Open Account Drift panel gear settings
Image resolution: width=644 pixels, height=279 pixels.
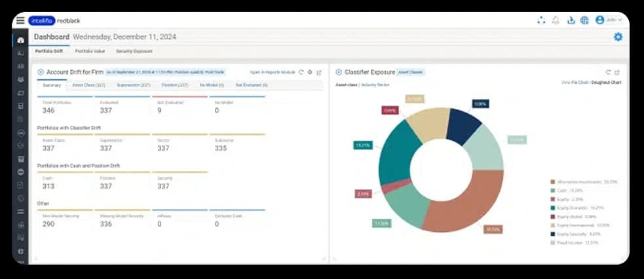click(x=310, y=72)
